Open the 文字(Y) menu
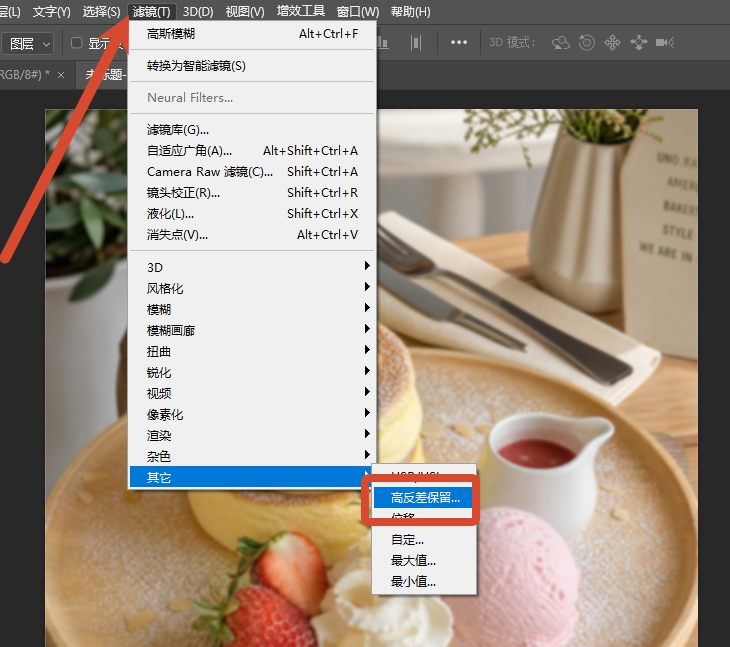The image size is (730, 647). tap(52, 11)
